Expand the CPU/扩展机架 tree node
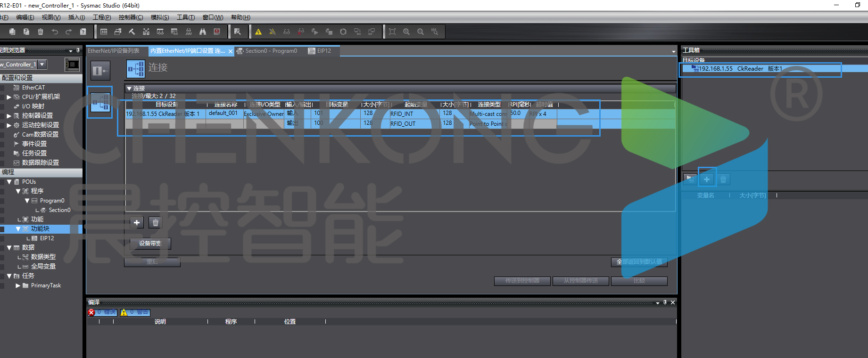The image size is (868, 358). pyautogui.click(x=9, y=97)
